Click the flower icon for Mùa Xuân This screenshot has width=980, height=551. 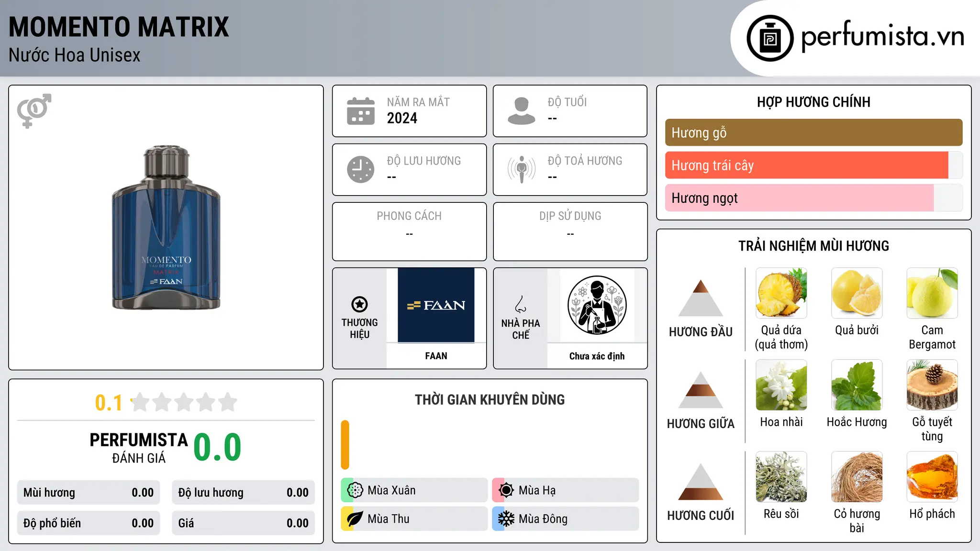pyautogui.click(x=355, y=490)
